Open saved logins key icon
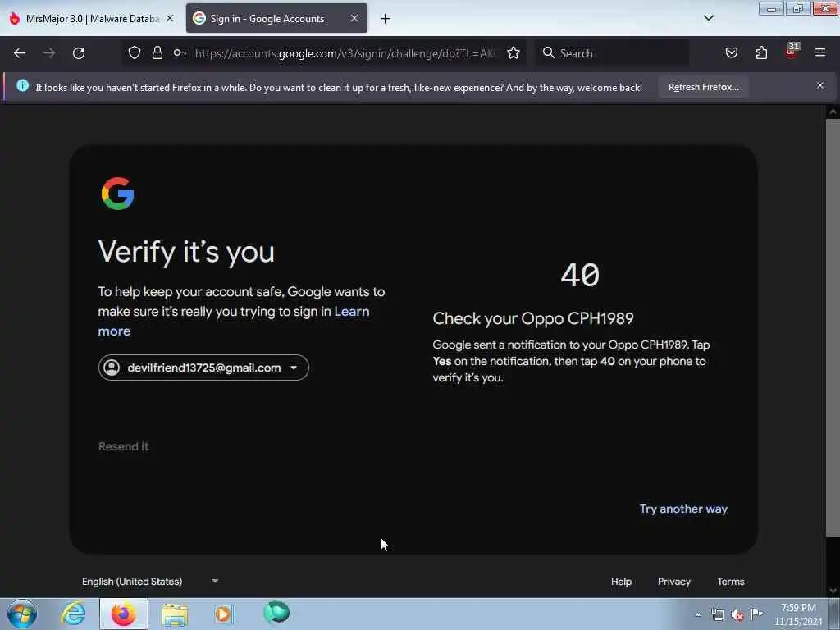This screenshot has width=840, height=630. 180,53
